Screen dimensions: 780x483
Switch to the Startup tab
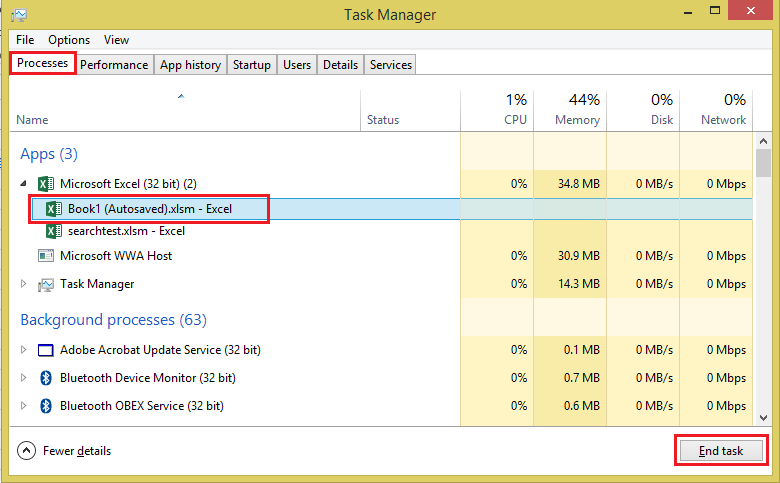252,65
